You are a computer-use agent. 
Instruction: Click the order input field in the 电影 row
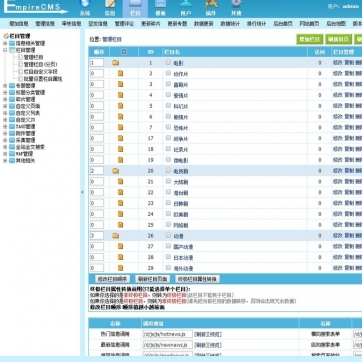pyautogui.click(x=97, y=63)
